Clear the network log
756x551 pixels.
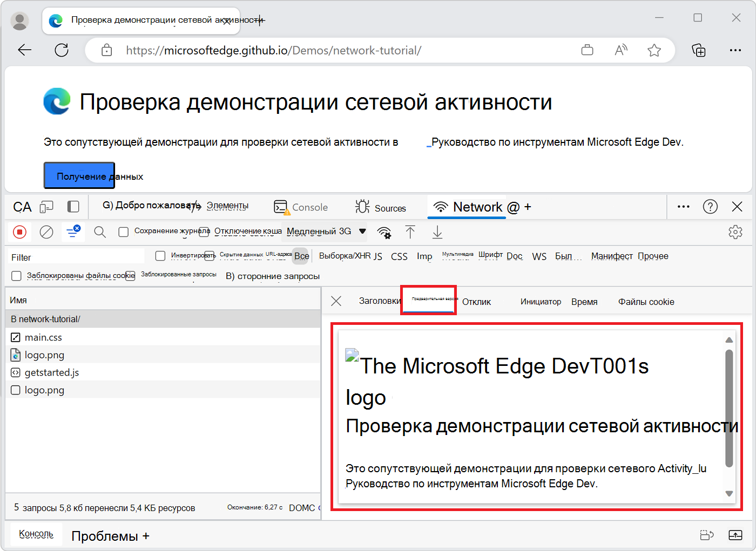coord(46,232)
